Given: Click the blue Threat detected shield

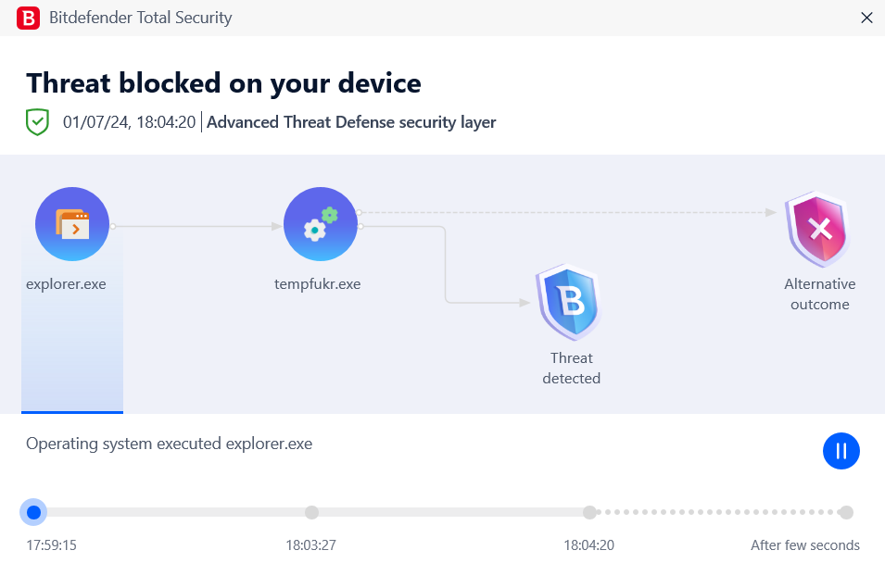Looking at the screenshot, I should [x=570, y=302].
